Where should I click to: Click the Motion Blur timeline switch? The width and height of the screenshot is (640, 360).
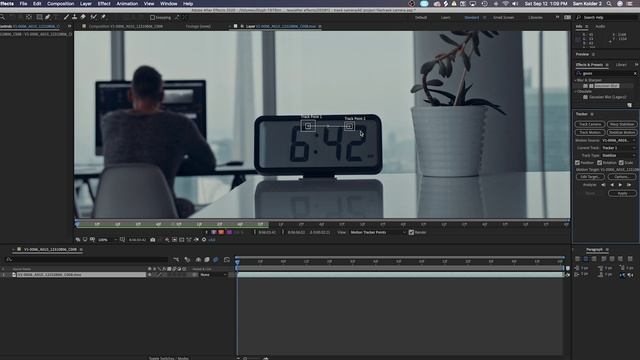click(216, 260)
